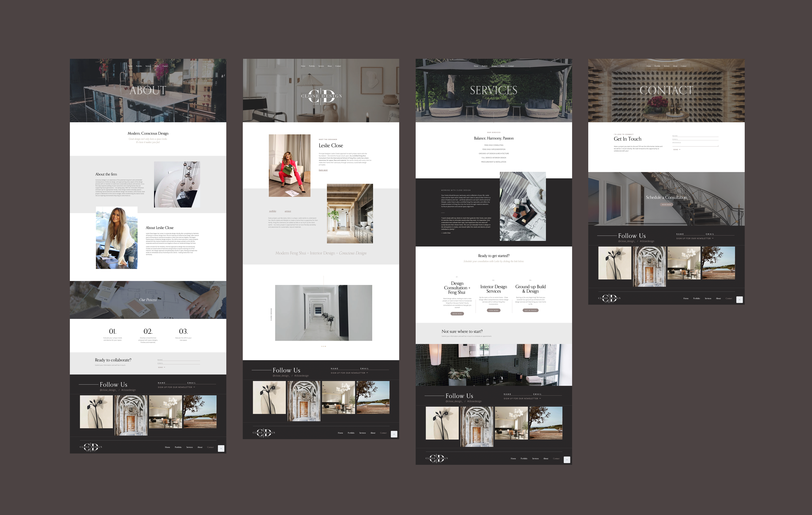Click View Work under Interior Design Services
812x515 pixels.
(x=494, y=310)
